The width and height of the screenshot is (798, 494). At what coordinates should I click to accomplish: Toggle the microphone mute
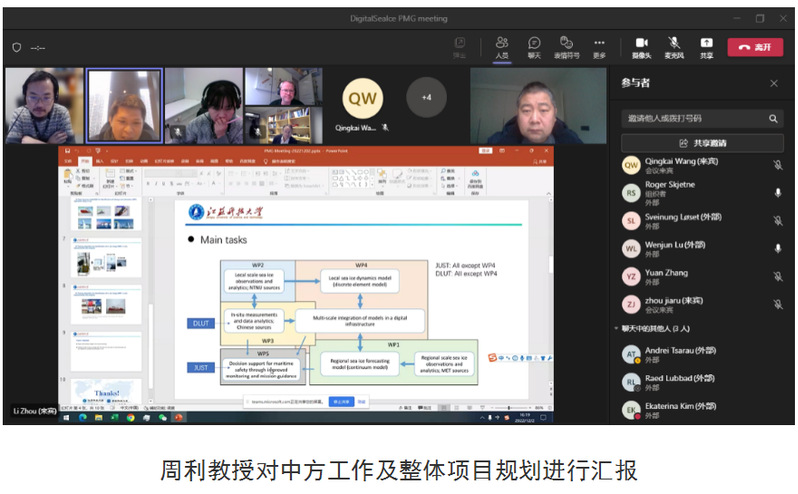(674, 45)
